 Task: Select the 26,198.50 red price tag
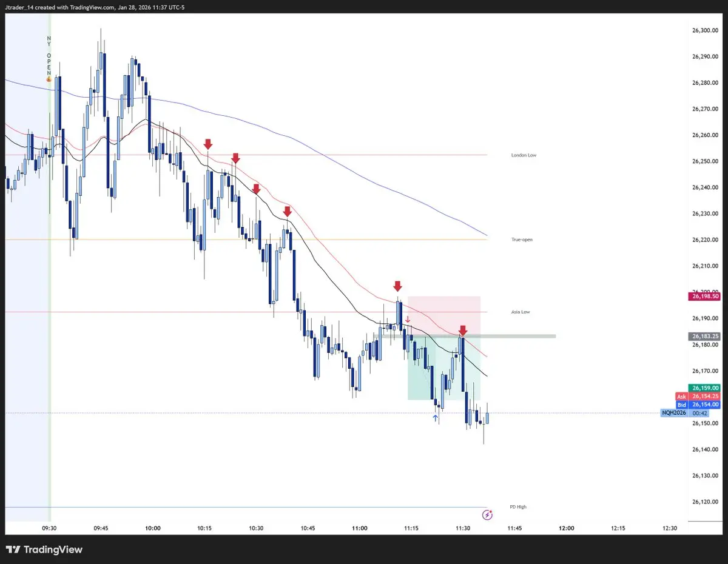coord(704,297)
